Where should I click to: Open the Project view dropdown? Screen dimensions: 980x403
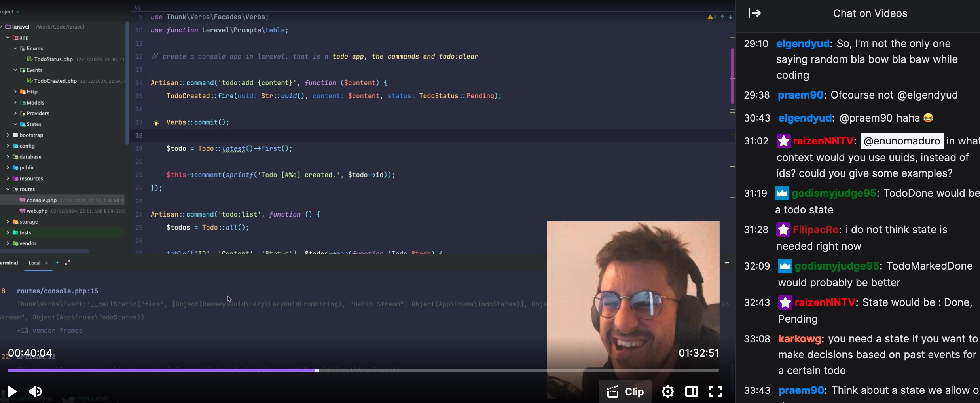pyautogui.click(x=9, y=12)
